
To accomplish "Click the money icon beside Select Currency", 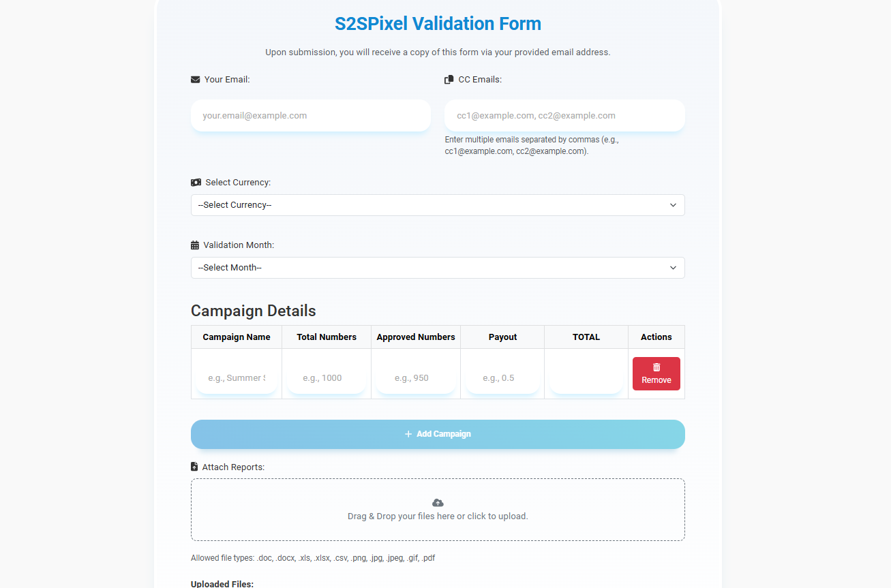I will tap(196, 182).
